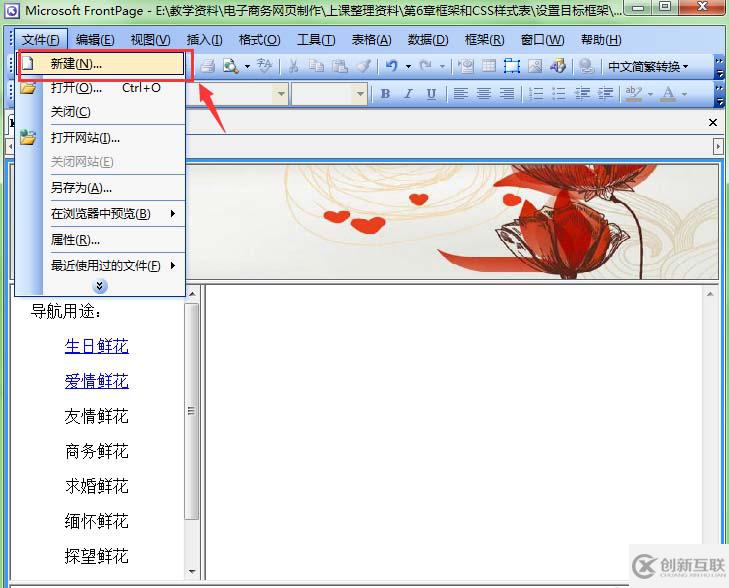This screenshot has height=588, width=729.
Task: Click the Insert Table icon
Action: pos(489,66)
